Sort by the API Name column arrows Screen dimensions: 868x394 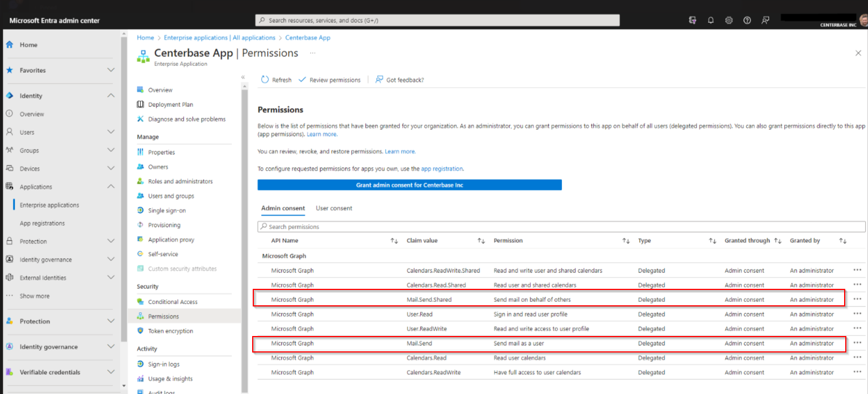click(394, 241)
